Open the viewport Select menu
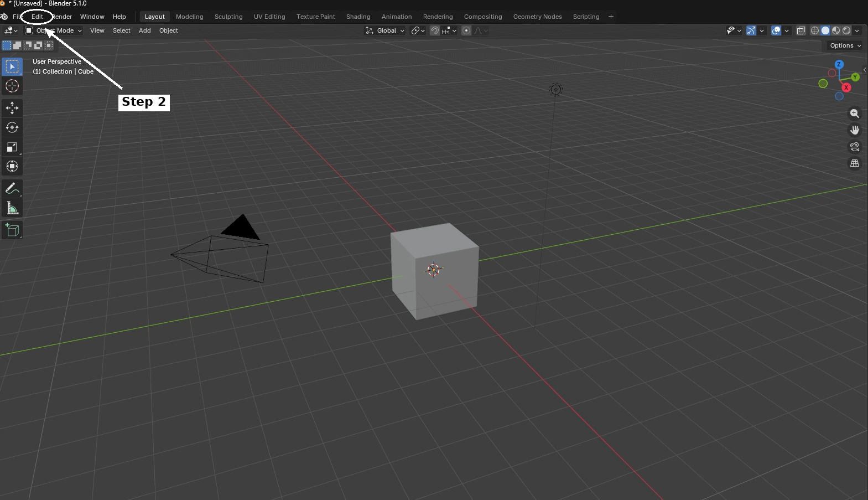The height and width of the screenshot is (500, 868). tap(122, 30)
